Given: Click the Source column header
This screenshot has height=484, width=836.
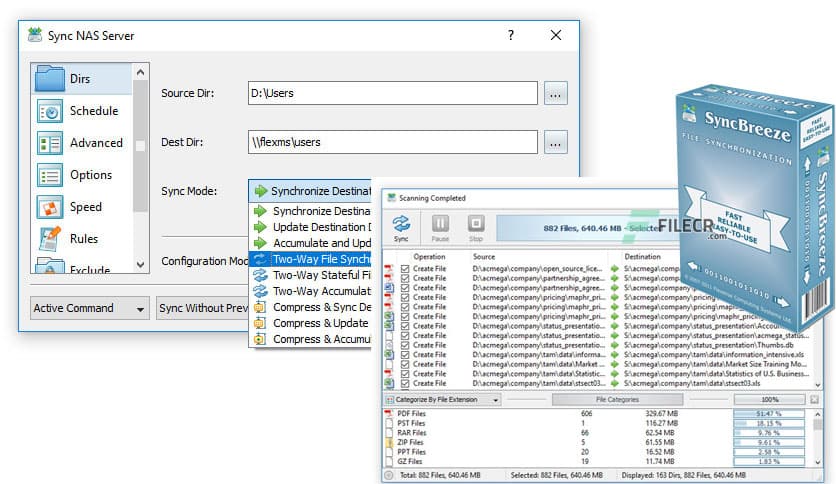Looking at the screenshot, I should pos(484,256).
